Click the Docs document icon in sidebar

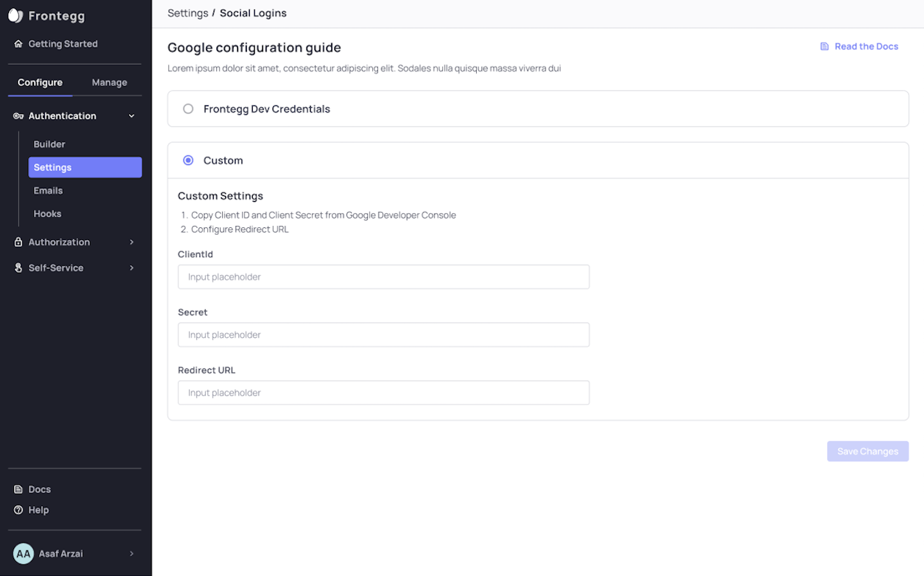click(19, 489)
